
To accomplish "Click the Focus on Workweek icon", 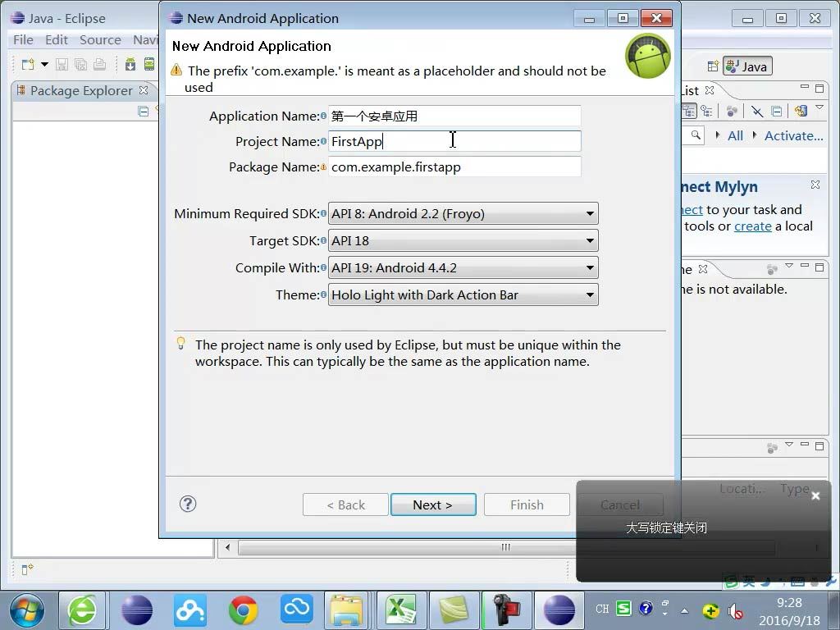I will click(732, 111).
